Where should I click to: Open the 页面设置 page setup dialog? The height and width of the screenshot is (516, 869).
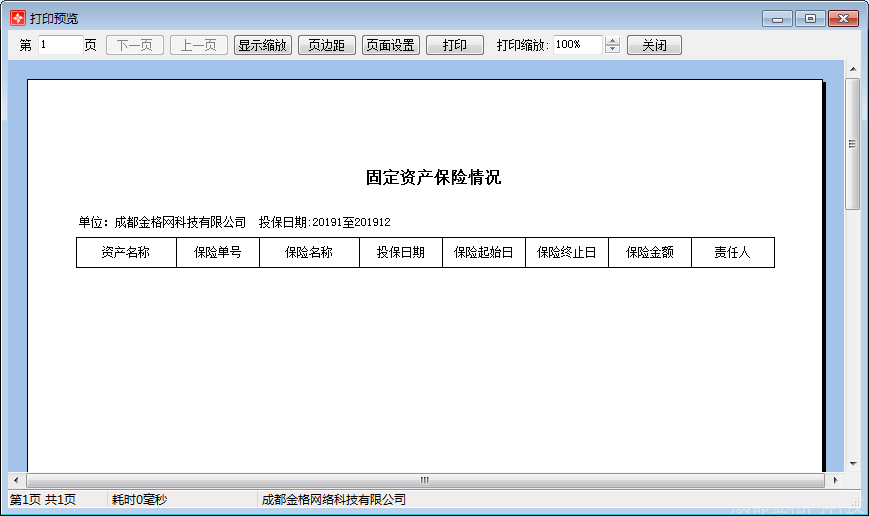pyautogui.click(x=391, y=45)
